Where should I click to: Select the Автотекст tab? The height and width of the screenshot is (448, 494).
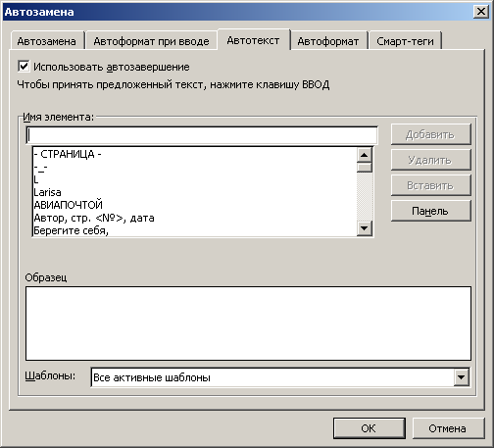point(253,40)
